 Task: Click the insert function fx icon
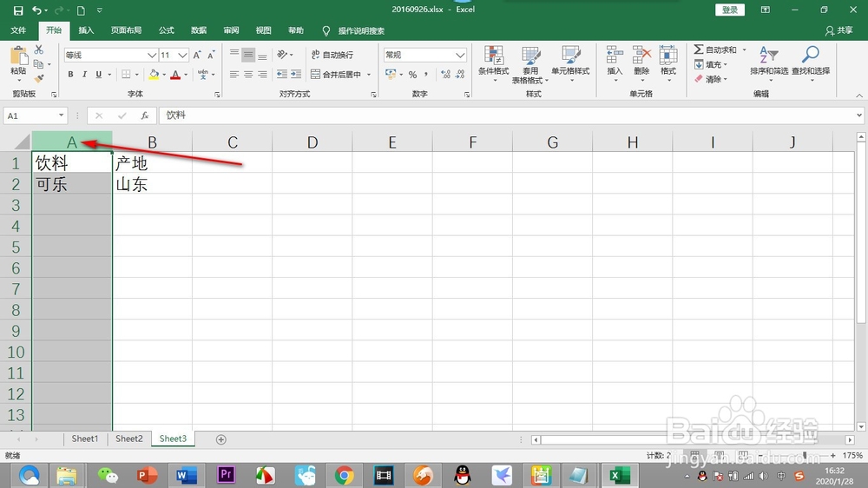[144, 115]
